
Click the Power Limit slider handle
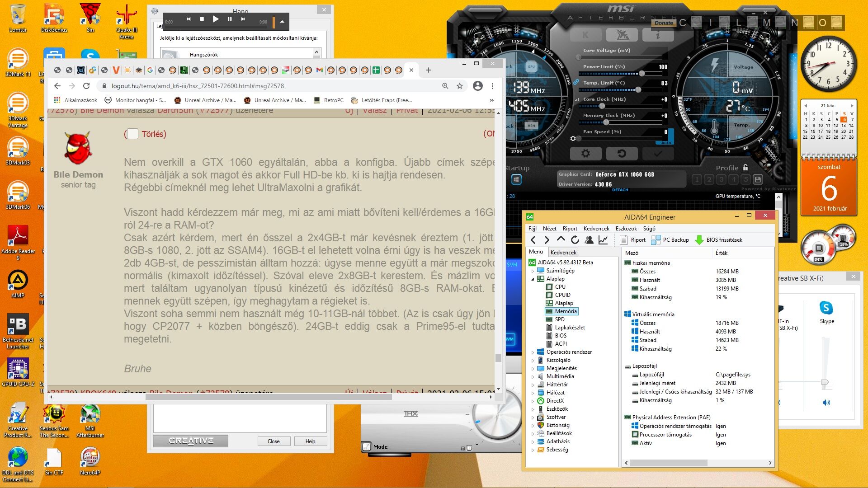pyautogui.click(x=642, y=73)
